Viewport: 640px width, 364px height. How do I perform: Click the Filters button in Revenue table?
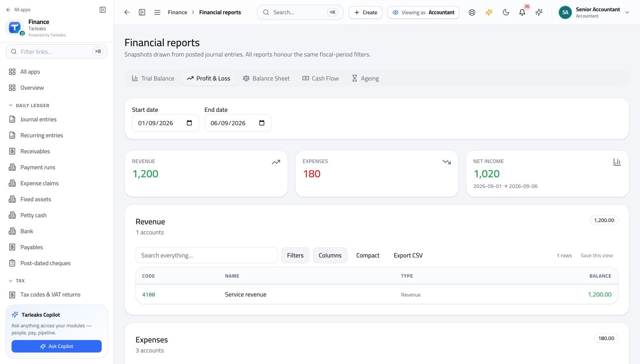point(295,255)
